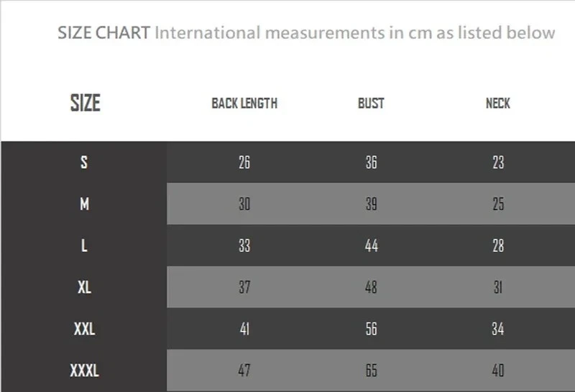575x392 pixels.
Task: Click back length value 26 for size S
Action: [x=244, y=162]
